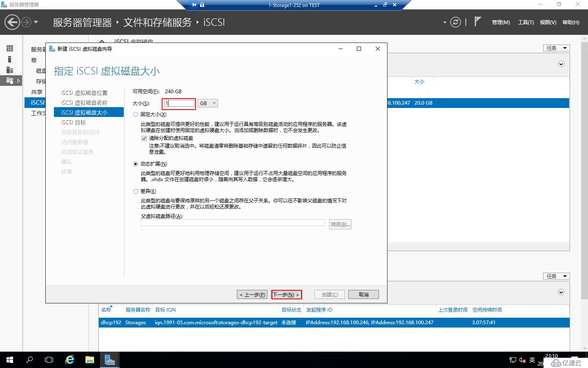Screen dimensions: 588x368
Task: Click the lock icon on VM connection bar
Action: point(202,5)
